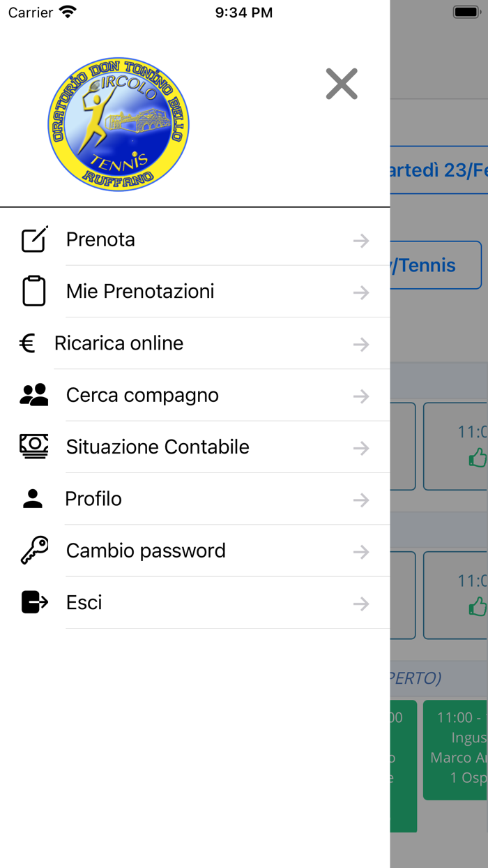
Task: Tap the person icon next to Profilo
Action: 34,497
